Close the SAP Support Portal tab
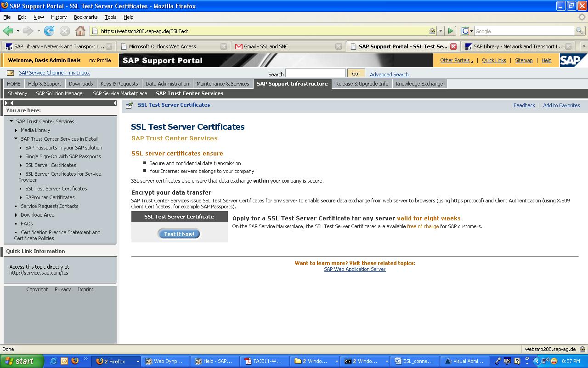588x368 pixels. pyautogui.click(x=453, y=46)
